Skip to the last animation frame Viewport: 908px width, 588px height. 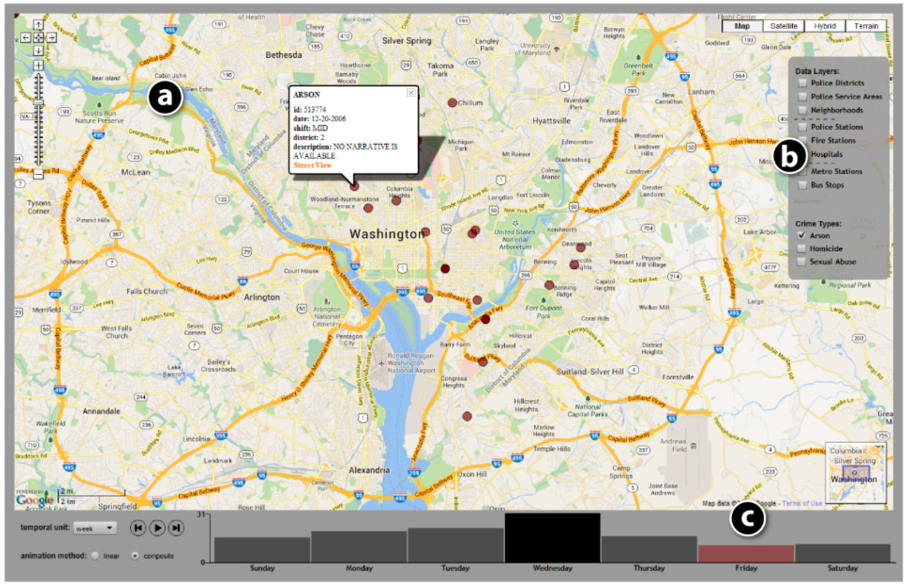(176, 527)
